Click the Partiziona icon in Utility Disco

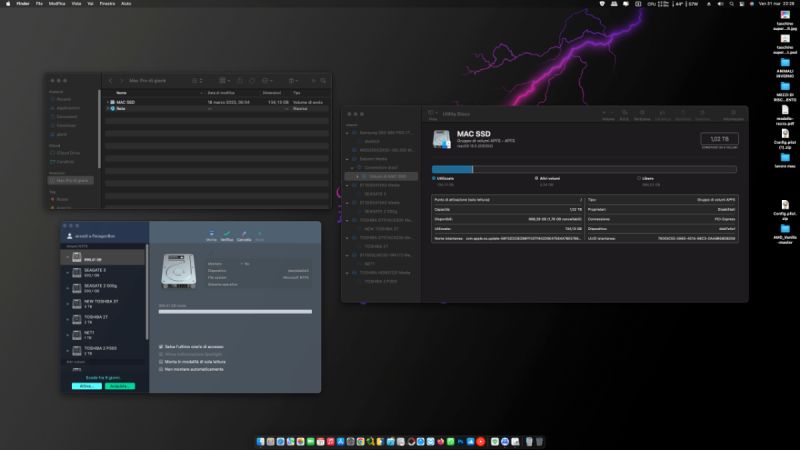[x=642, y=113]
